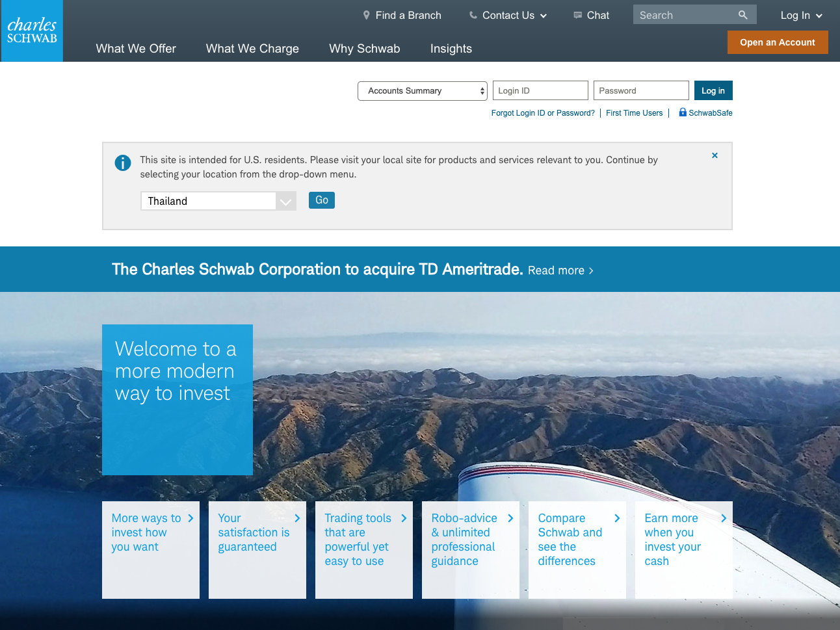Click the Find a Branch link
The image size is (840, 630).
(408, 15)
